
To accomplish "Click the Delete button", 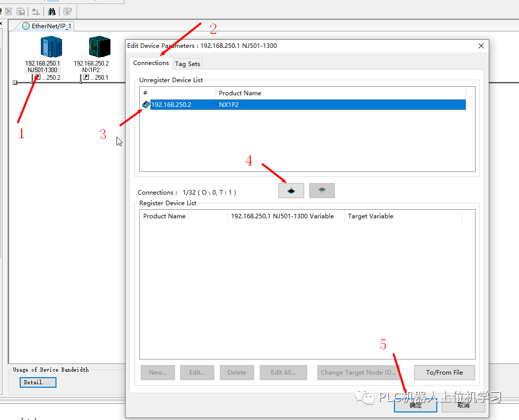I will pyautogui.click(x=237, y=373).
